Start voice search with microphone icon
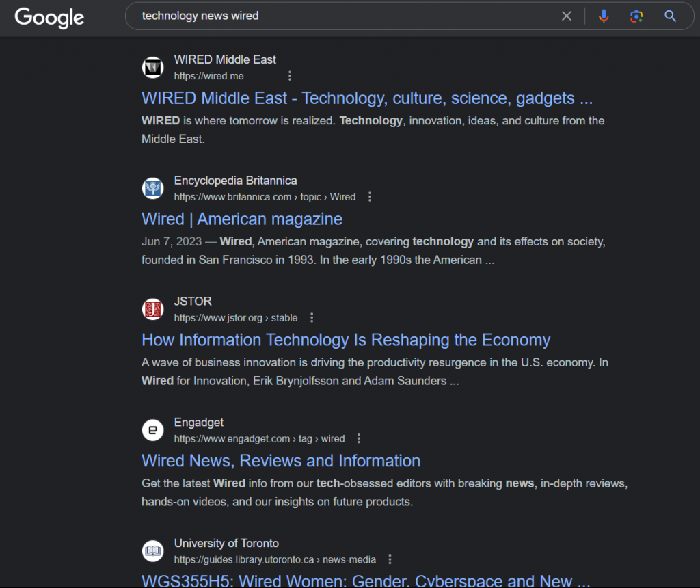 click(x=604, y=16)
